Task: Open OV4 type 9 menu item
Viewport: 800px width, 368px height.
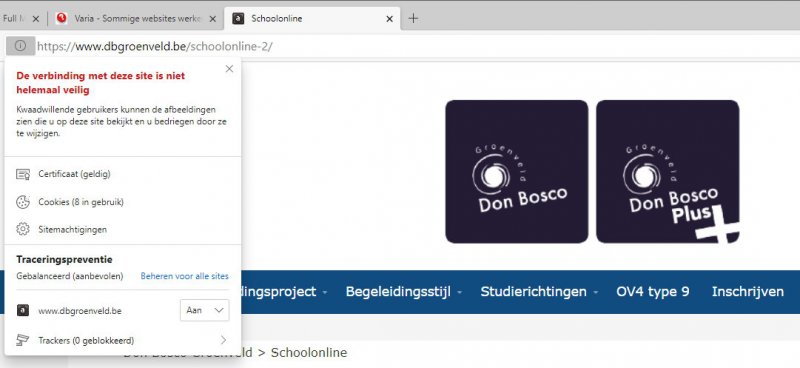Action: pyautogui.click(x=653, y=292)
